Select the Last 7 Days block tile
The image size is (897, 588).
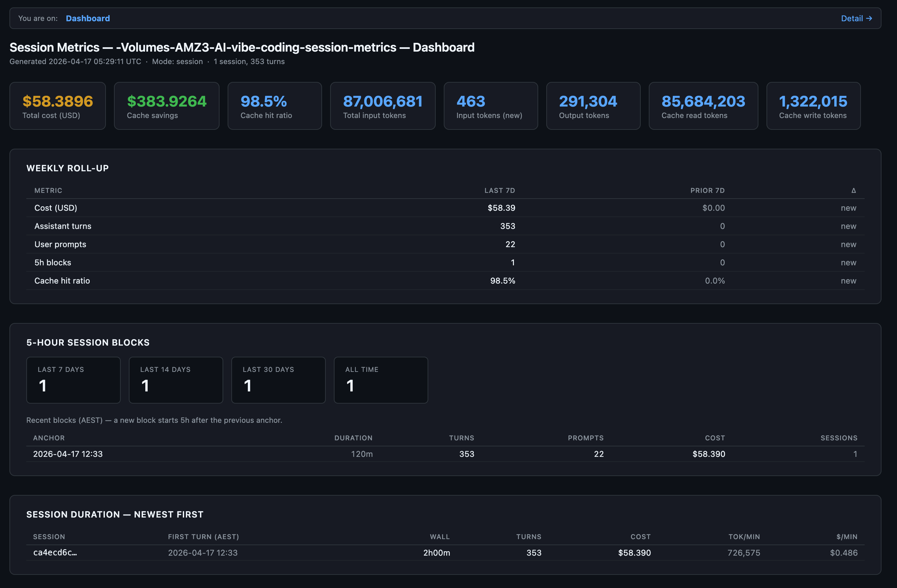(x=74, y=380)
